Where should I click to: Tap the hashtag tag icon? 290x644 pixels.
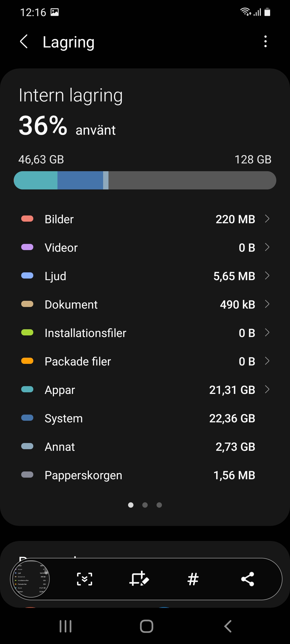pyautogui.click(x=193, y=579)
